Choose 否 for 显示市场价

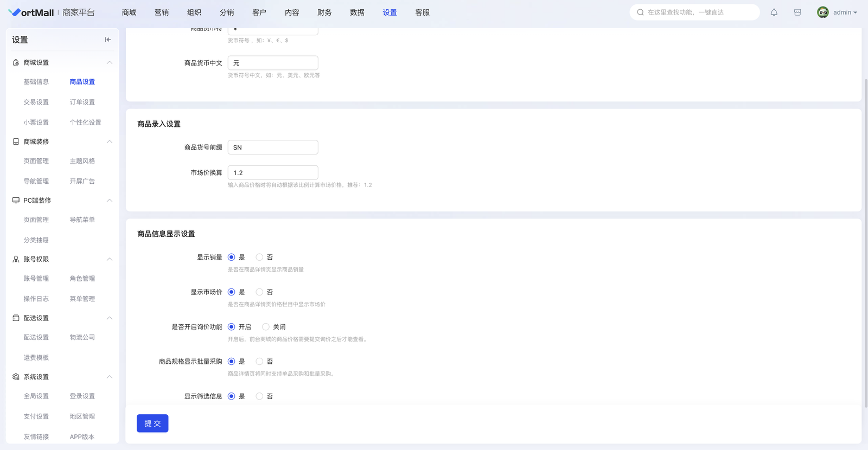coord(260,292)
